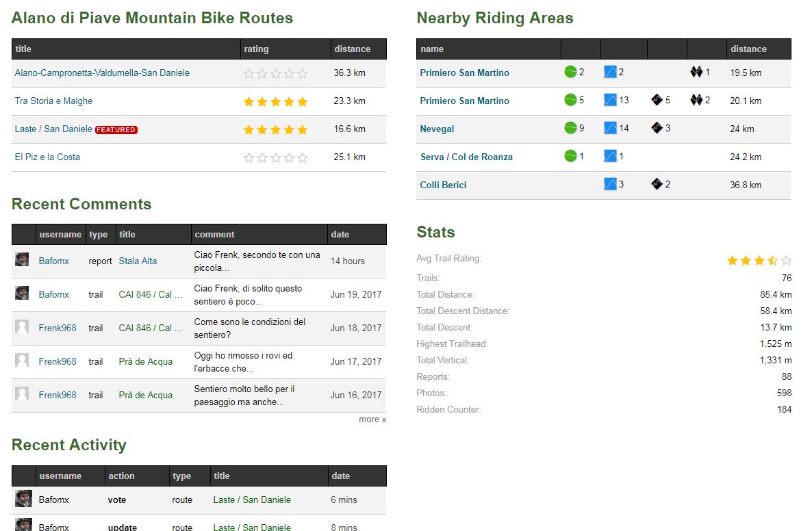Open Primiero San Martino 20.1 km area
The height and width of the screenshot is (531, 812).
click(464, 101)
